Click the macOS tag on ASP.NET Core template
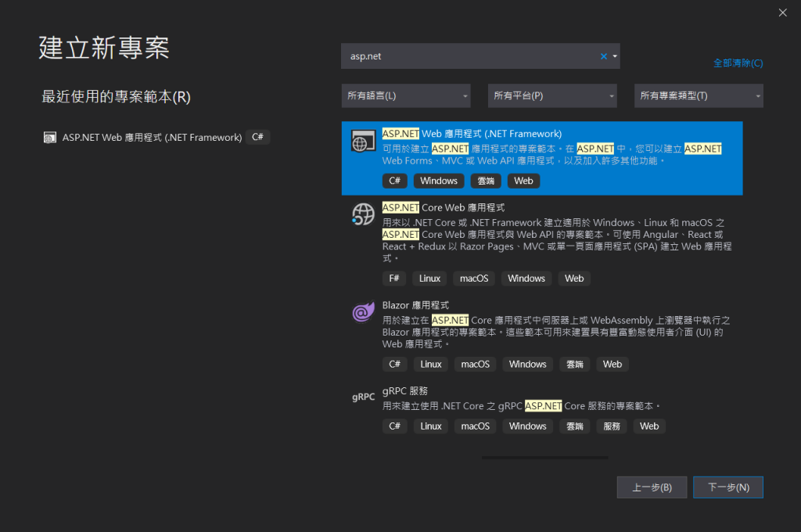Viewport: 801px width, 532px height. coord(474,279)
